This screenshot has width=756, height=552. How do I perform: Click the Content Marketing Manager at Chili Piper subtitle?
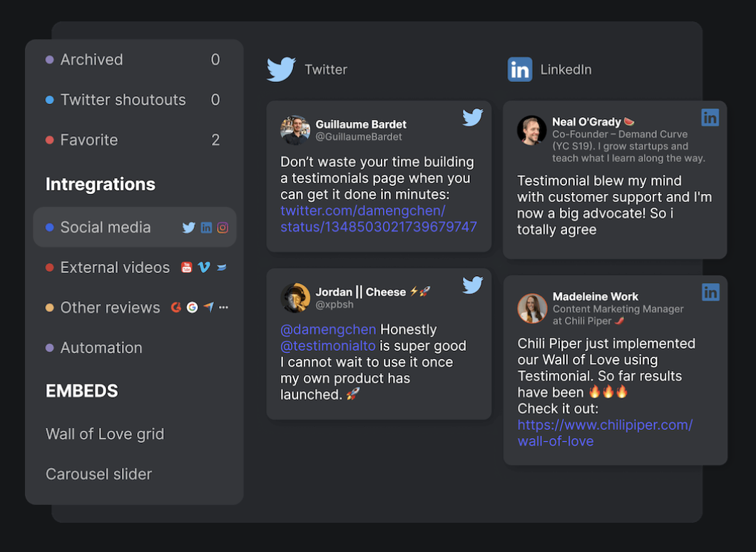pos(618,315)
